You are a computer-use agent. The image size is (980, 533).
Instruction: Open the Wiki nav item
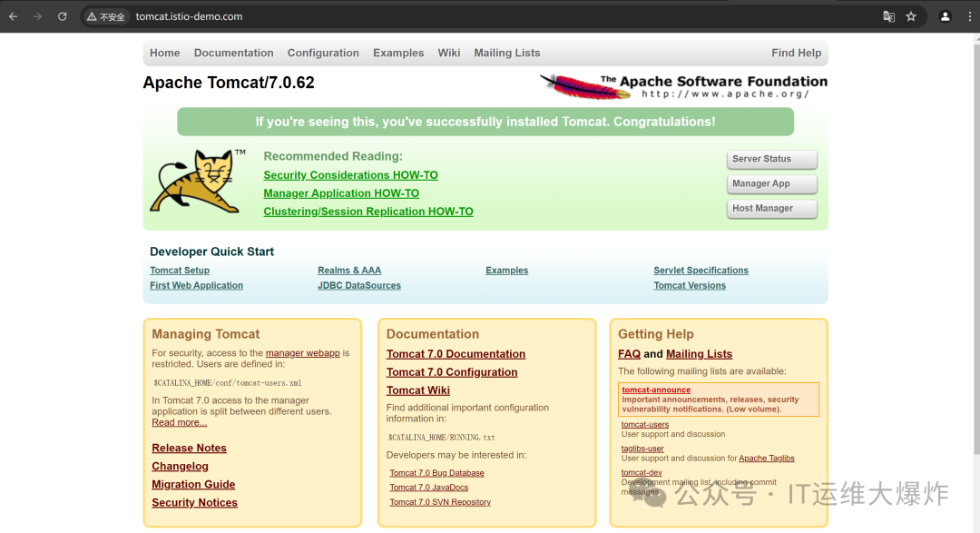tap(449, 54)
